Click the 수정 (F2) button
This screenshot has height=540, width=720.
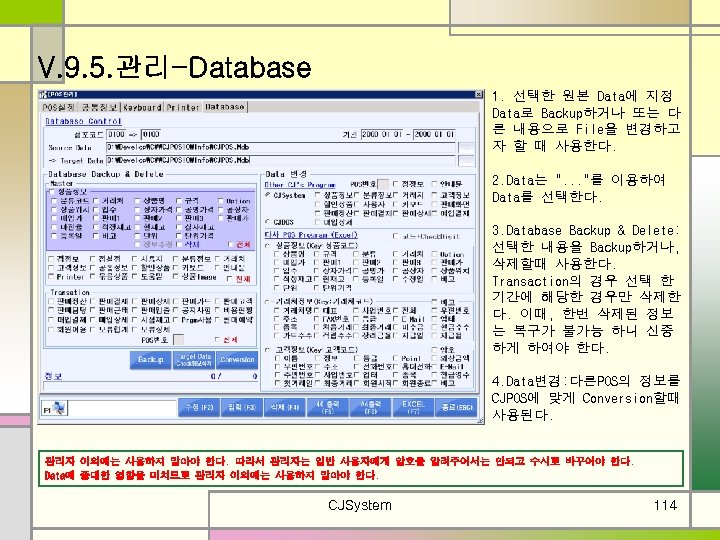pos(199,407)
